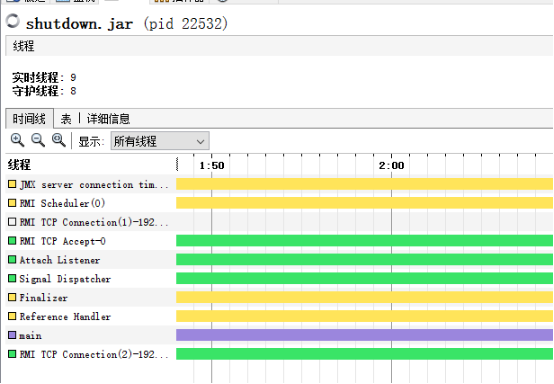Click green state square beside RMI TCP Accept-0
The height and width of the screenshot is (384, 554).
pos(12,241)
